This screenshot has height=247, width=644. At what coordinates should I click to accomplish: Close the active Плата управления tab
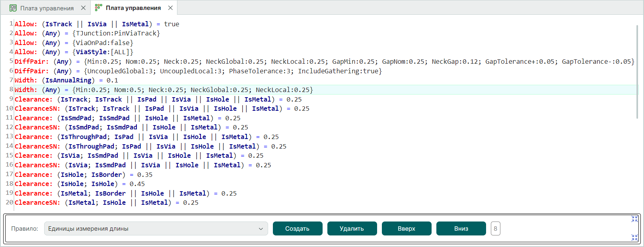[170, 8]
